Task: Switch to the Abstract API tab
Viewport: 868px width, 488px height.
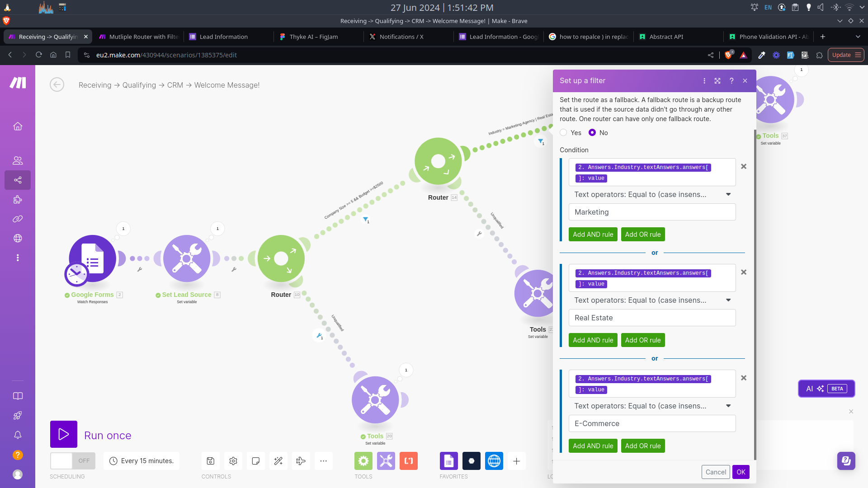Action: click(666, 37)
